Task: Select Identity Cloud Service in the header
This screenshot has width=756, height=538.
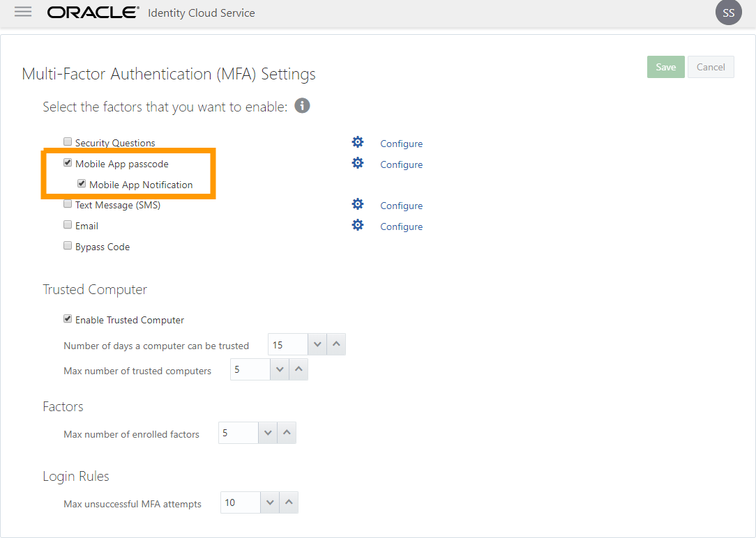Action: [x=201, y=13]
